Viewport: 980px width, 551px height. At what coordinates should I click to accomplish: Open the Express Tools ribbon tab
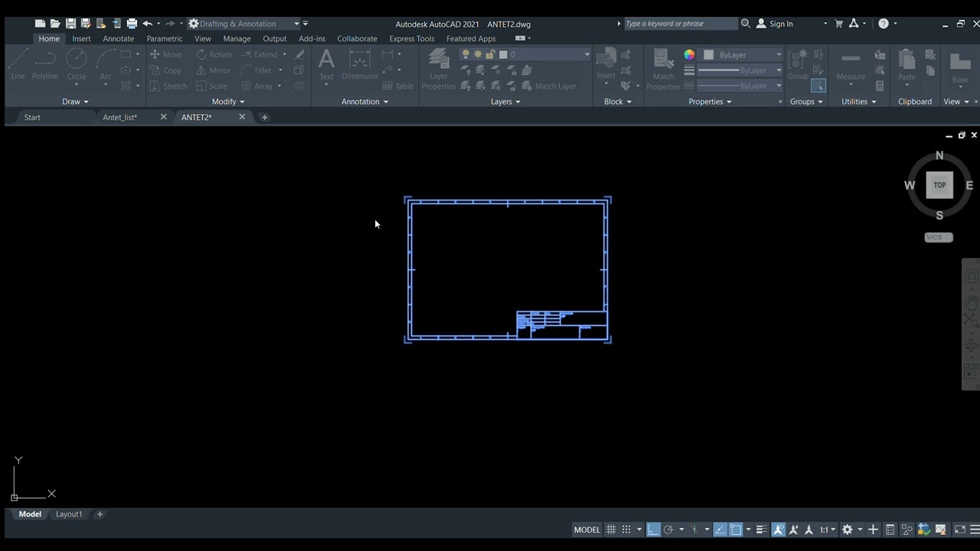click(411, 38)
